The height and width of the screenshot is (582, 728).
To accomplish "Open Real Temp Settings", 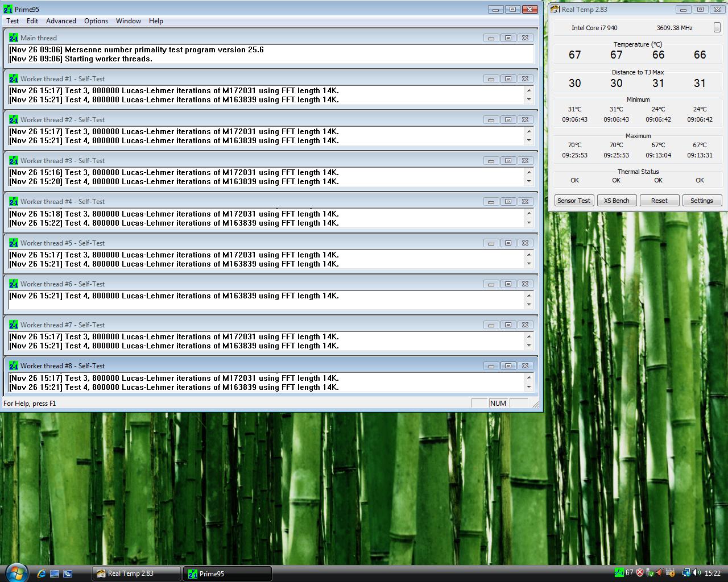I will point(701,201).
